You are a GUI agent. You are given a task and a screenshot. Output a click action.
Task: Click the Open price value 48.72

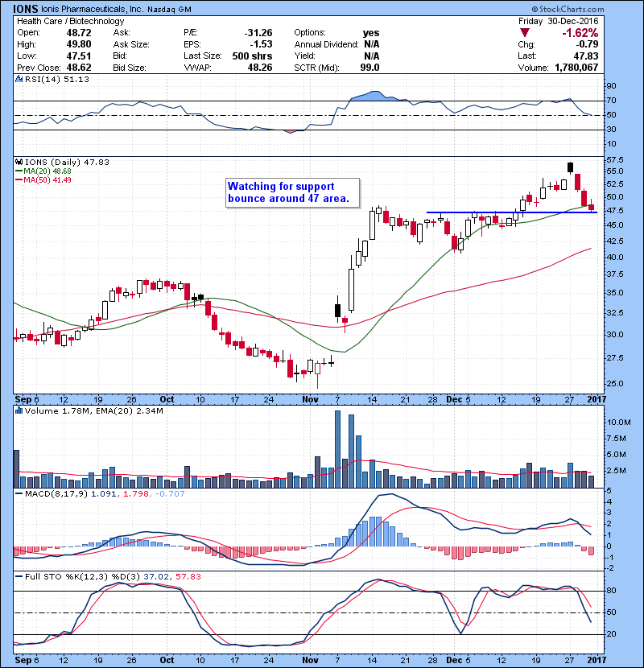click(x=79, y=33)
